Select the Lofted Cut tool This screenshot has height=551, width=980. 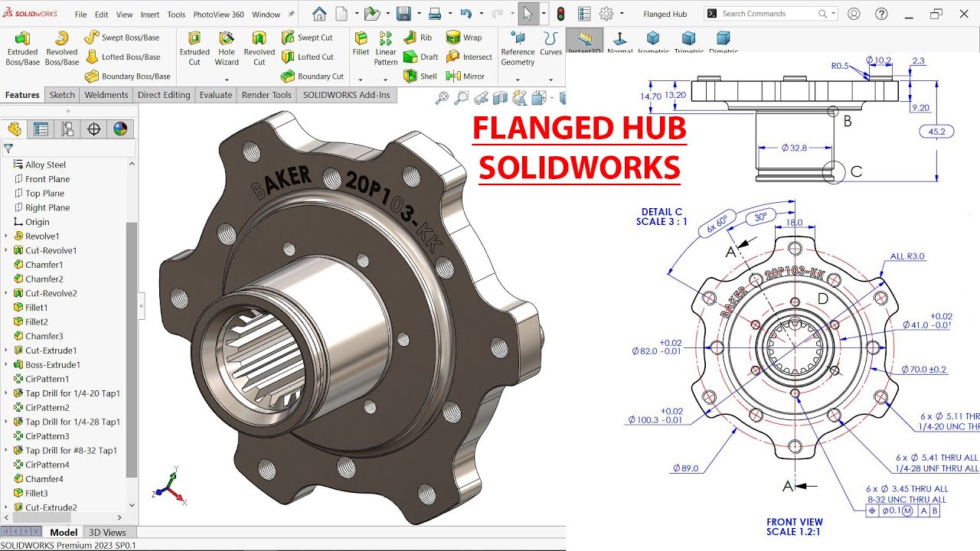coord(307,57)
